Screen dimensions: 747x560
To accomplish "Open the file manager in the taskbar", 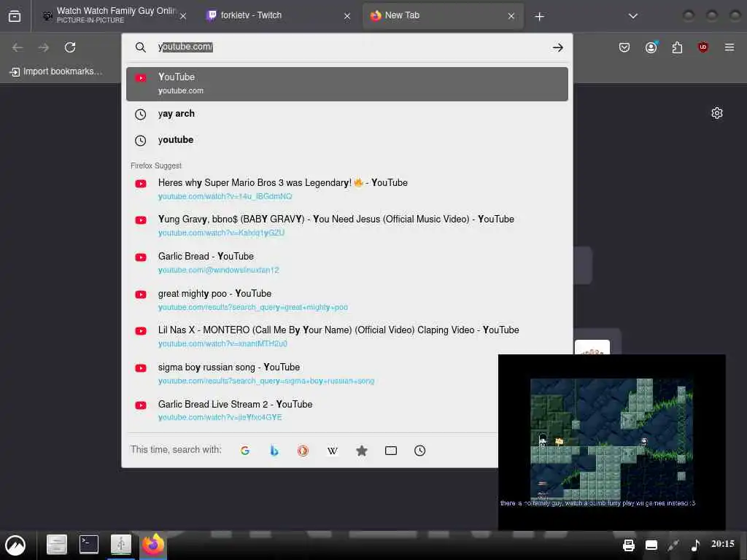I will click(57, 545).
